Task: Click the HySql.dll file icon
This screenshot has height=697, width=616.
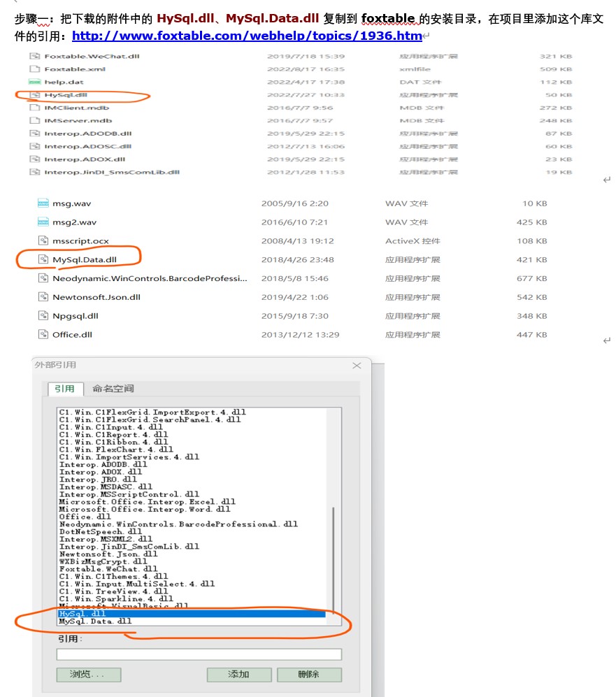Action: [35, 95]
